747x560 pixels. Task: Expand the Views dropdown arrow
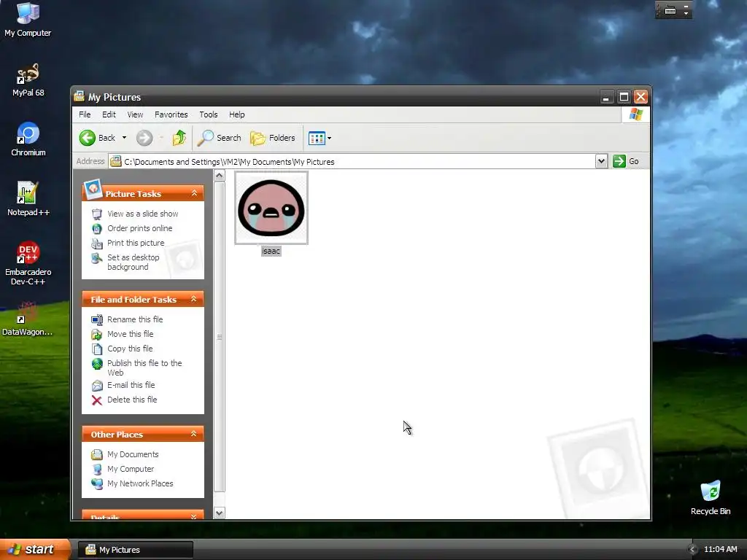pyautogui.click(x=329, y=138)
